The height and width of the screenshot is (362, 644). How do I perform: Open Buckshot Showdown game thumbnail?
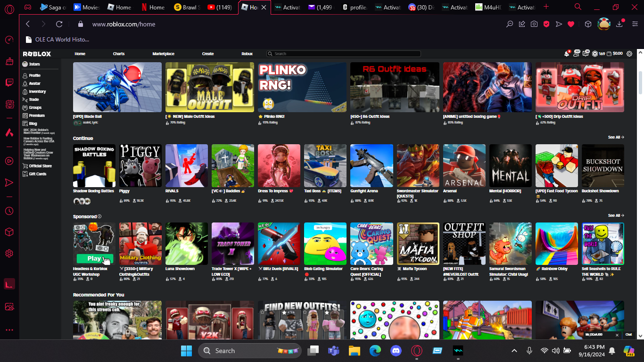603,166
